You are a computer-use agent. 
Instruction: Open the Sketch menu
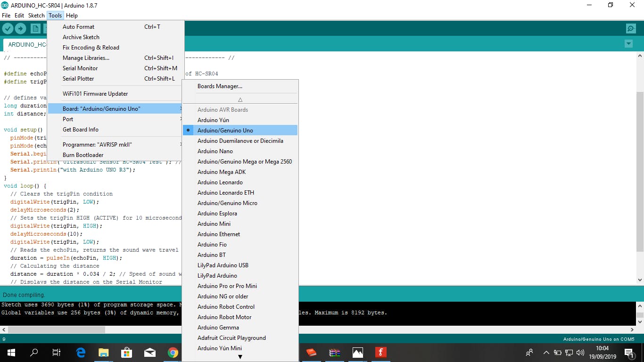click(36, 16)
